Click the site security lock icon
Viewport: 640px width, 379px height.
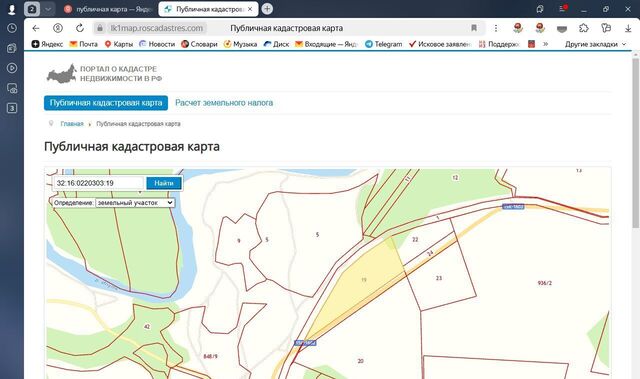100,28
